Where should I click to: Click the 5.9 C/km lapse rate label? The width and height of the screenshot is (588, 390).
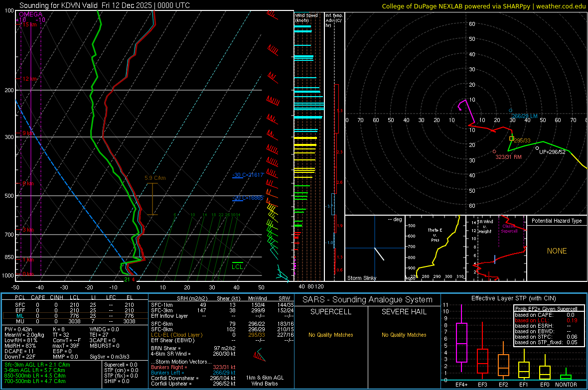pos(155,178)
